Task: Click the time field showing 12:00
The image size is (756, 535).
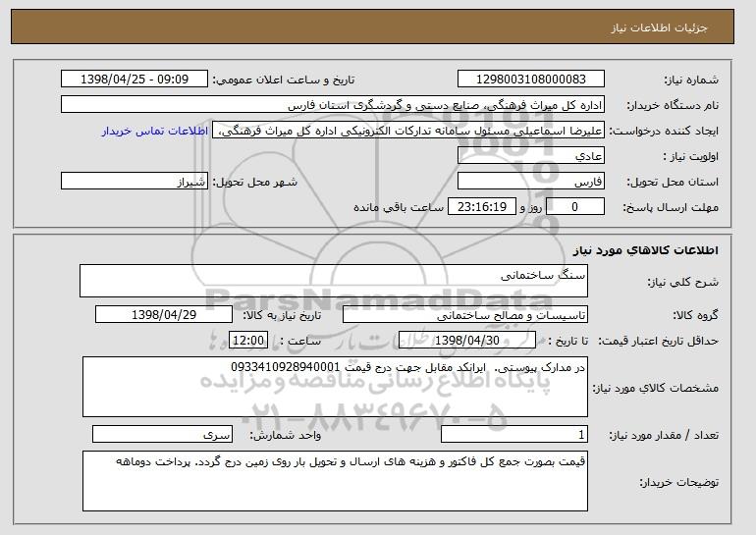Action: coord(248,341)
